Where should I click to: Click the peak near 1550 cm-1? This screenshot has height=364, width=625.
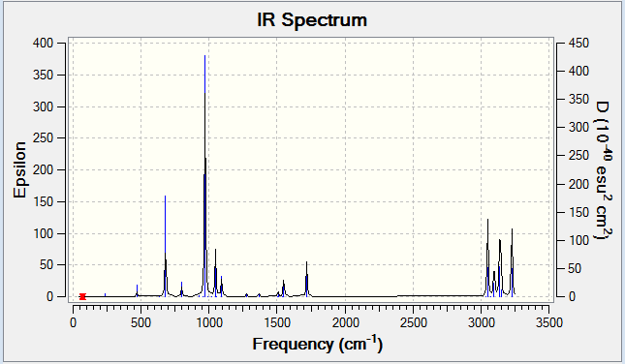coord(283,288)
